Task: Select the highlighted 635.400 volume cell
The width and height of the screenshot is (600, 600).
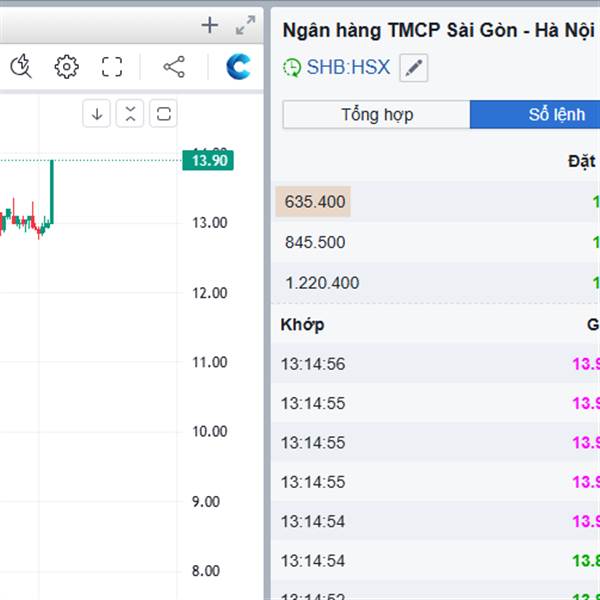Action: pos(313,202)
